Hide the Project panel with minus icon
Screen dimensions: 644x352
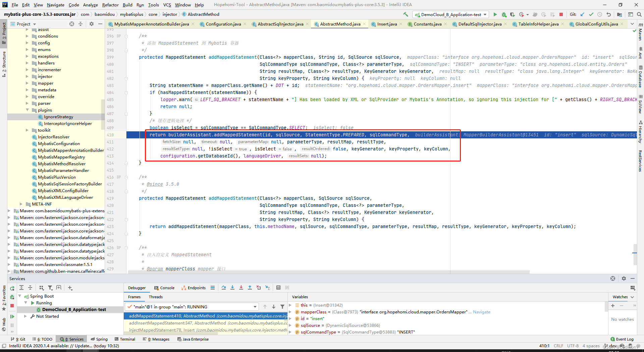100,24
